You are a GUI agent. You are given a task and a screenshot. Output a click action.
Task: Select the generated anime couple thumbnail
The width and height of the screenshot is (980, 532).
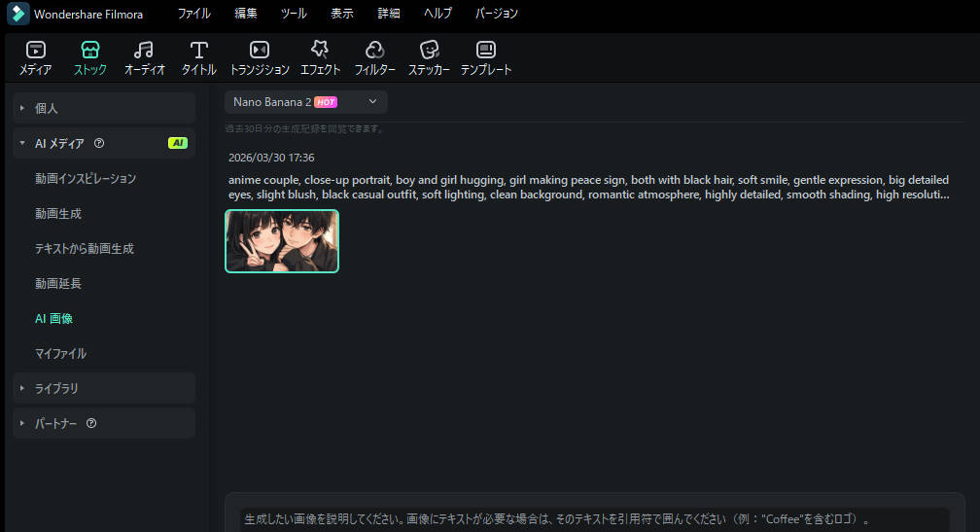pos(282,241)
